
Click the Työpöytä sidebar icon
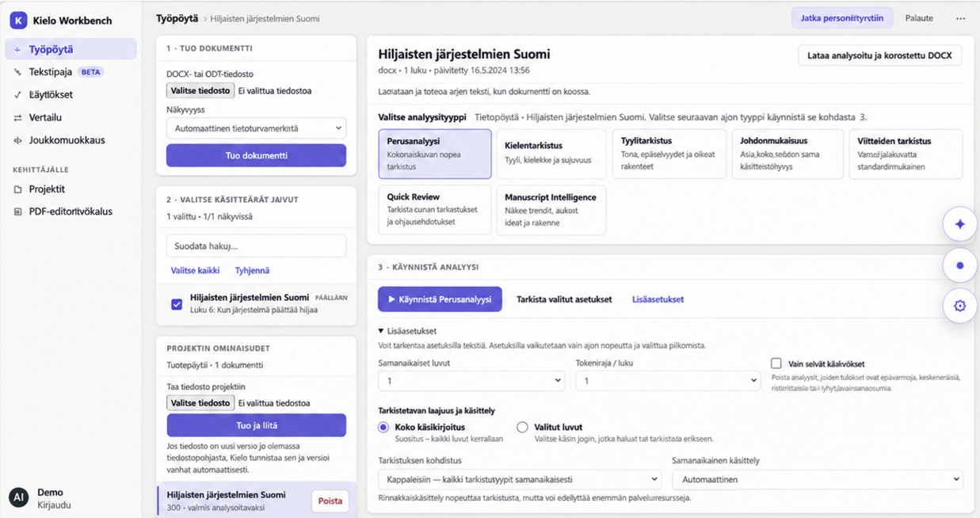pos(17,49)
